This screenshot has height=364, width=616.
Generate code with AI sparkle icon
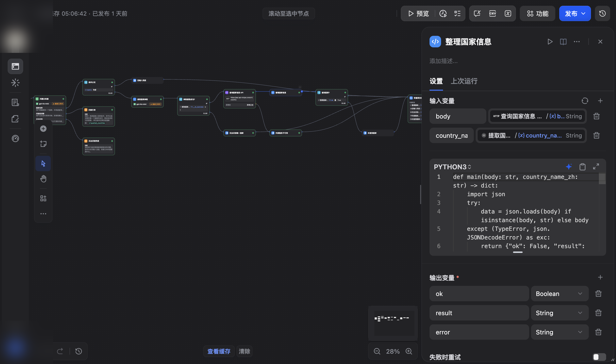pyautogui.click(x=569, y=167)
